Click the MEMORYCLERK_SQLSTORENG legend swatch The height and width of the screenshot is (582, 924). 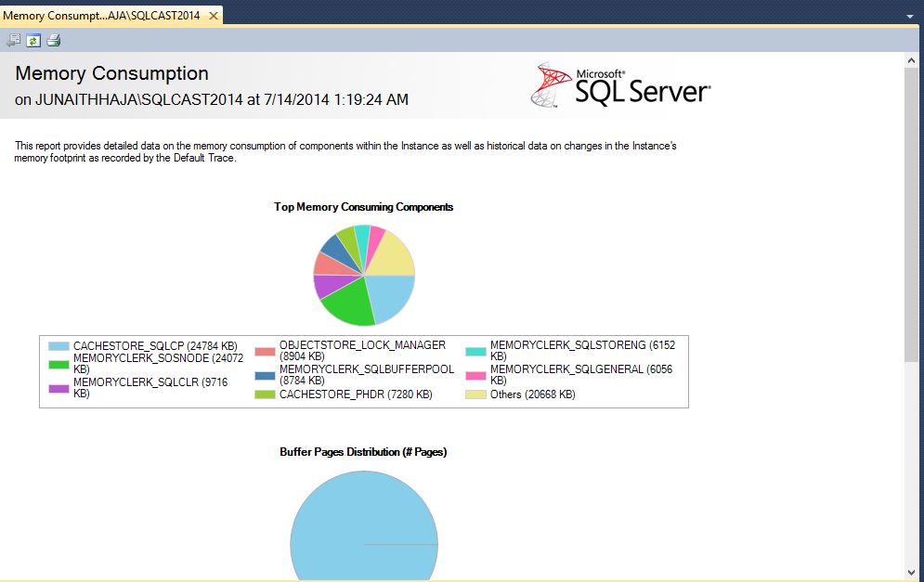click(475, 352)
